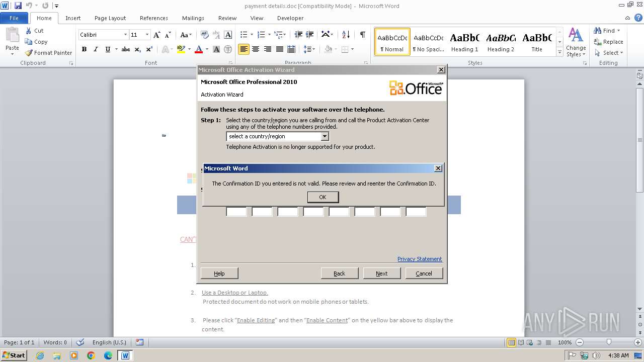Open the select a country/region combo box
This screenshot has height=362, width=644.
(x=278, y=136)
